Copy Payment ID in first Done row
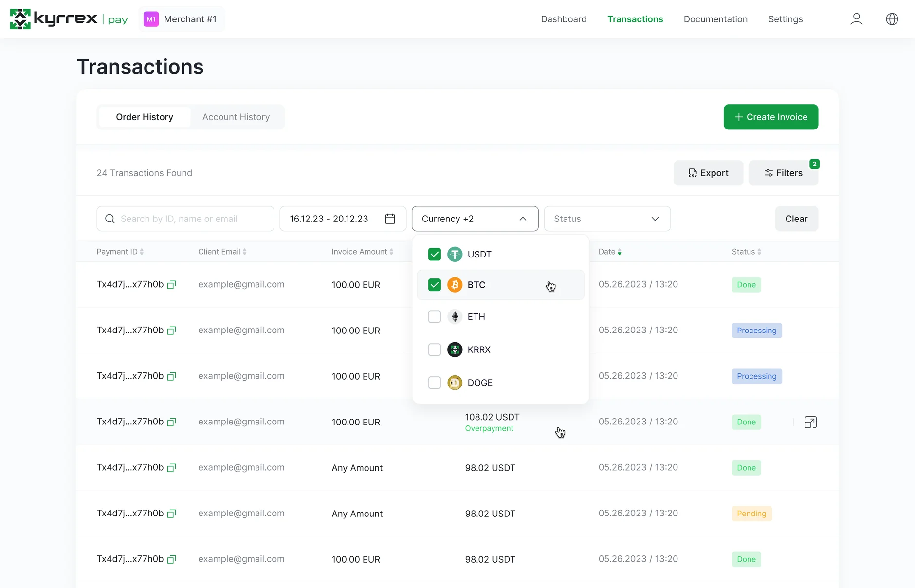This screenshot has width=915, height=588. coord(171,285)
